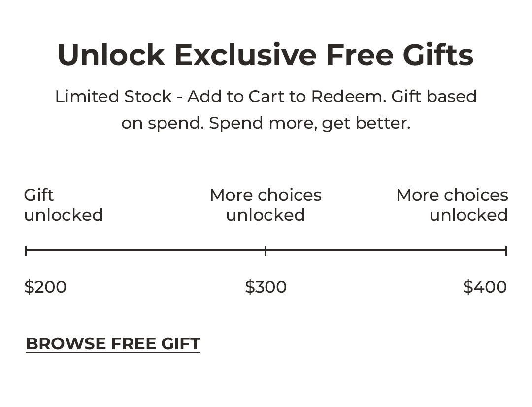This screenshot has height=407, width=532.
Task: Click the $400 threshold amount
Action: (x=485, y=287)
